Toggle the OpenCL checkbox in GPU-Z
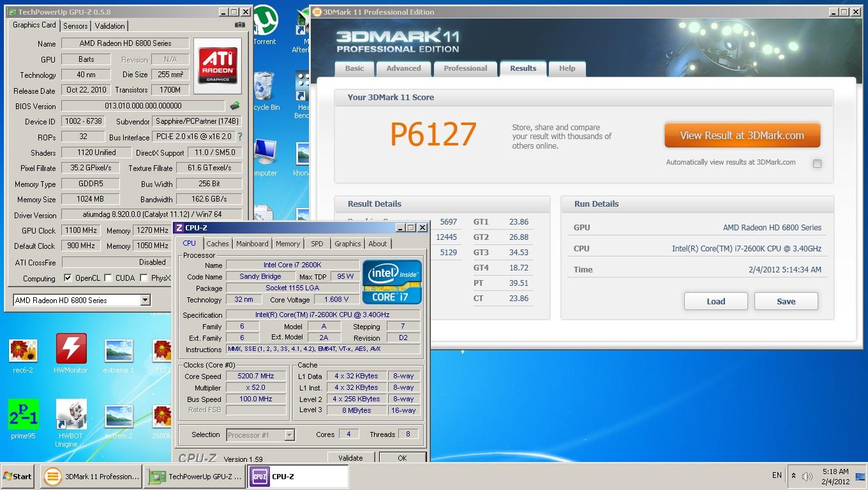The image size is (868, 490). point(68,278)
